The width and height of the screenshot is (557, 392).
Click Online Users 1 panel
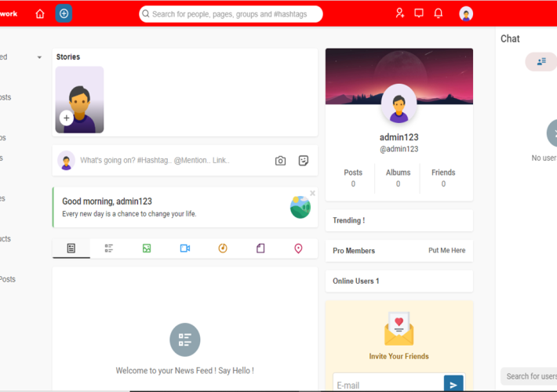(x=399, y=281)
